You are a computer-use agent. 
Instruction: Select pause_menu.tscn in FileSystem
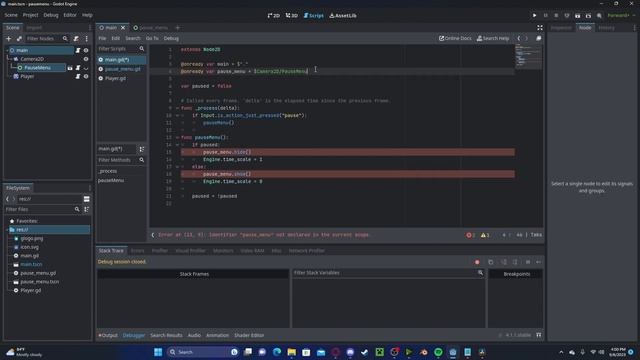(39, 282)
